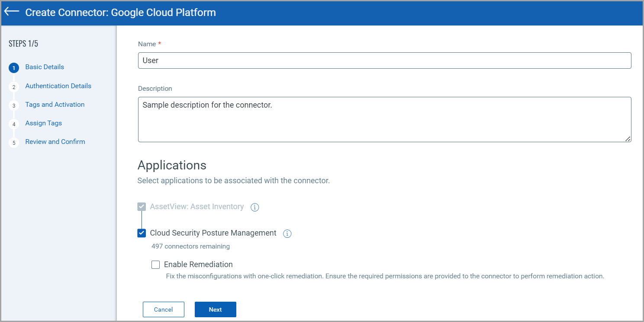The width and height of the screenshot is (644, 322).
Task: Click the step 1 circle indicator
Action: (x=13, y=67)
